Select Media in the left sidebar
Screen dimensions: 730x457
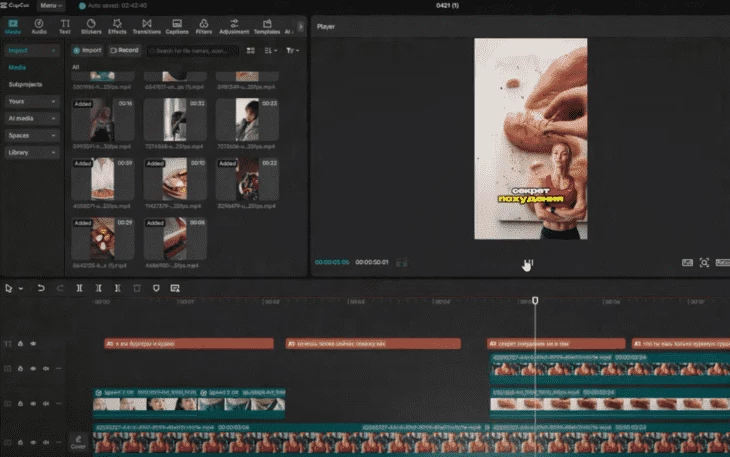[17, 67]
